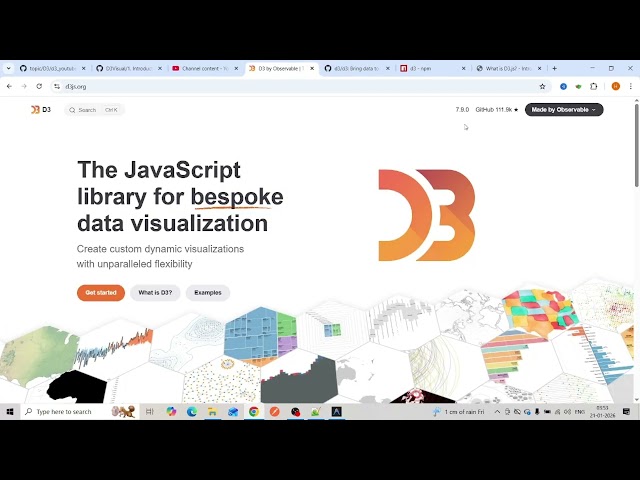Open the GitHub 111.9k stars link
Image resolution: width=640 pixels, height=480 pixels.
(x=497, y=109)
